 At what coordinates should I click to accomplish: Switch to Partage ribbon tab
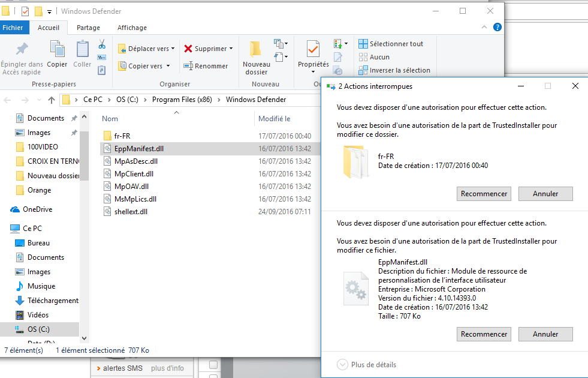pyautogui.click(x=88, y=28)
